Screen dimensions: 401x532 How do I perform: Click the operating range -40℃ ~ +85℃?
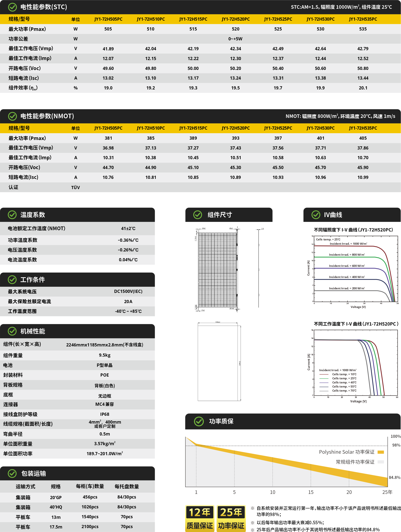tap(128, 311)
